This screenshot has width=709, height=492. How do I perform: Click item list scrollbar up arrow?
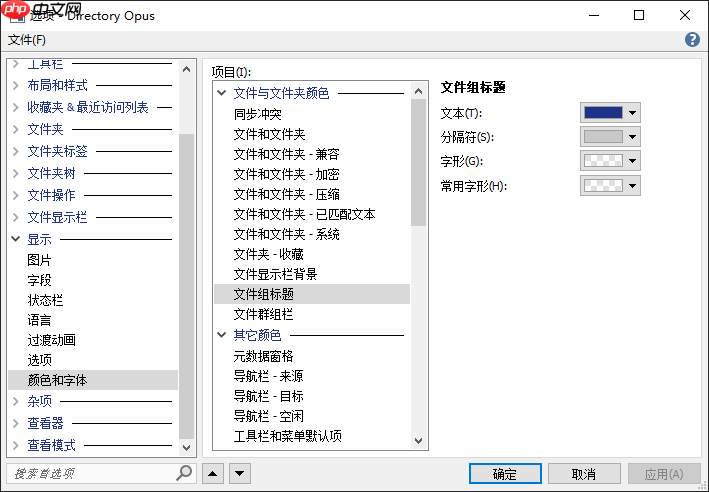click(419, 91)
